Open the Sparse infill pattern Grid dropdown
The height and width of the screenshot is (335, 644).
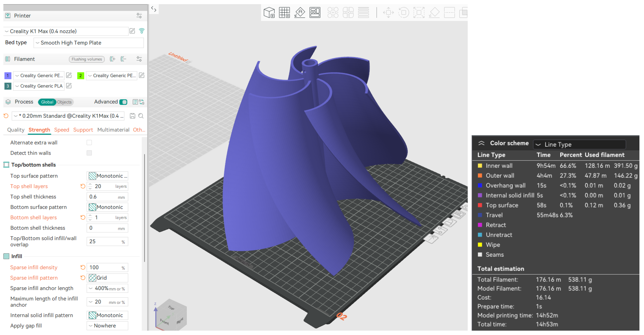(x=107, y=278)
